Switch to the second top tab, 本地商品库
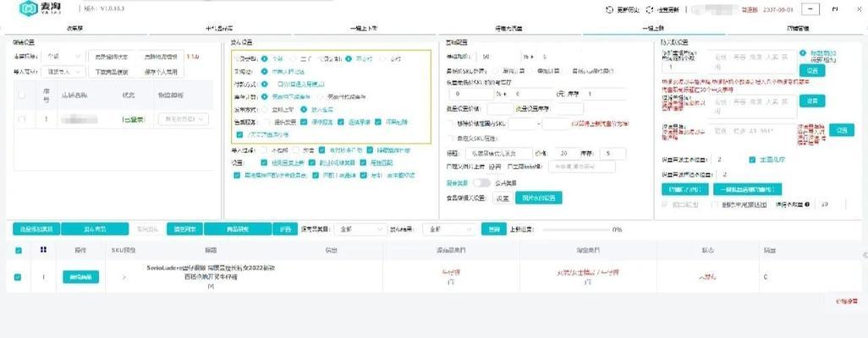Image resolution: width=868 pixels, height=338 pixels. click(219, 28)
